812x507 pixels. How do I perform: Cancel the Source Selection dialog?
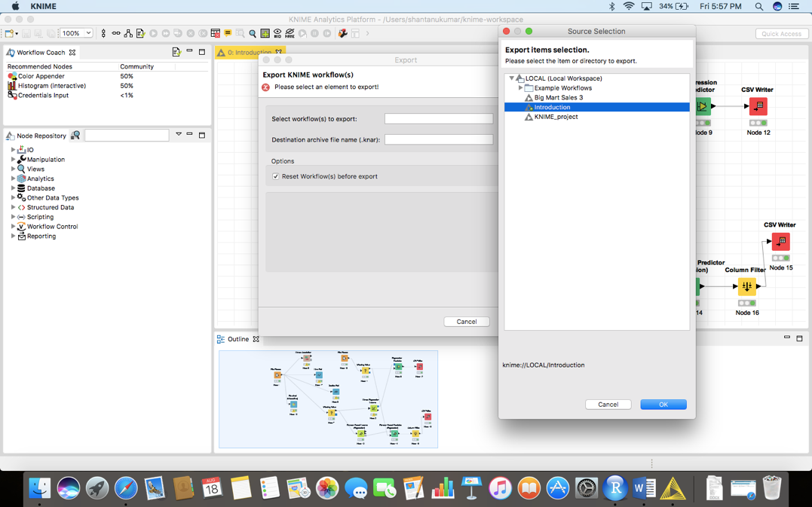608,405
